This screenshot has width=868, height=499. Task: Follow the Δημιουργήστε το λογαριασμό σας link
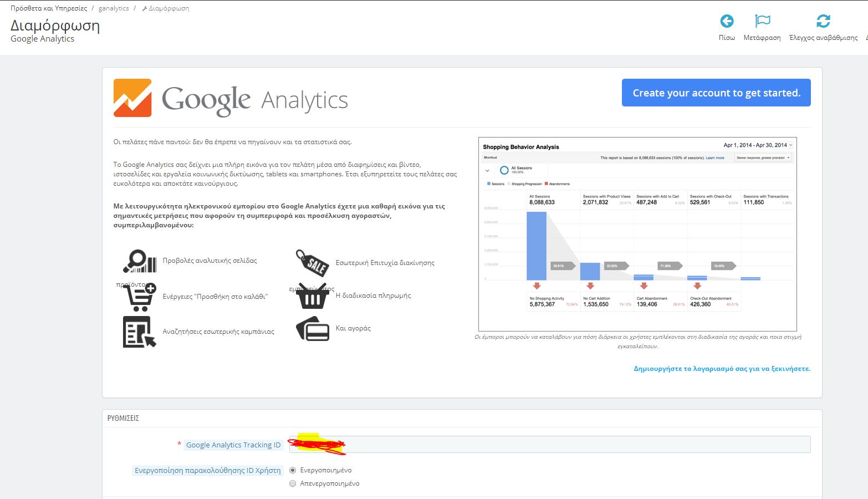click(722, 369)
